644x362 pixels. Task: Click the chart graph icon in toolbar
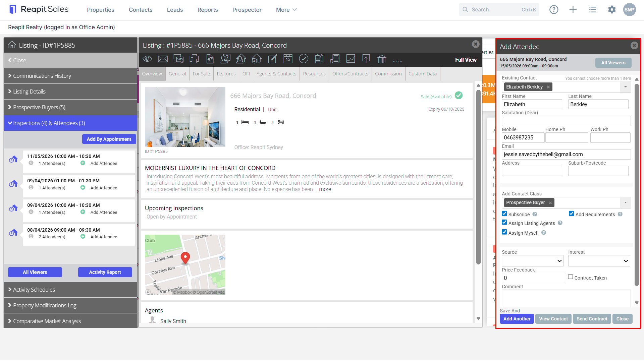pyautogui.click(x=351, y=59)
